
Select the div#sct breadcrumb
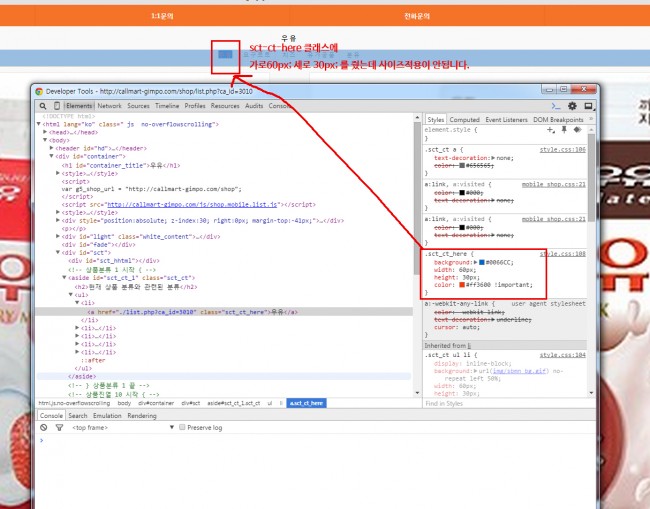pos(190,403)
